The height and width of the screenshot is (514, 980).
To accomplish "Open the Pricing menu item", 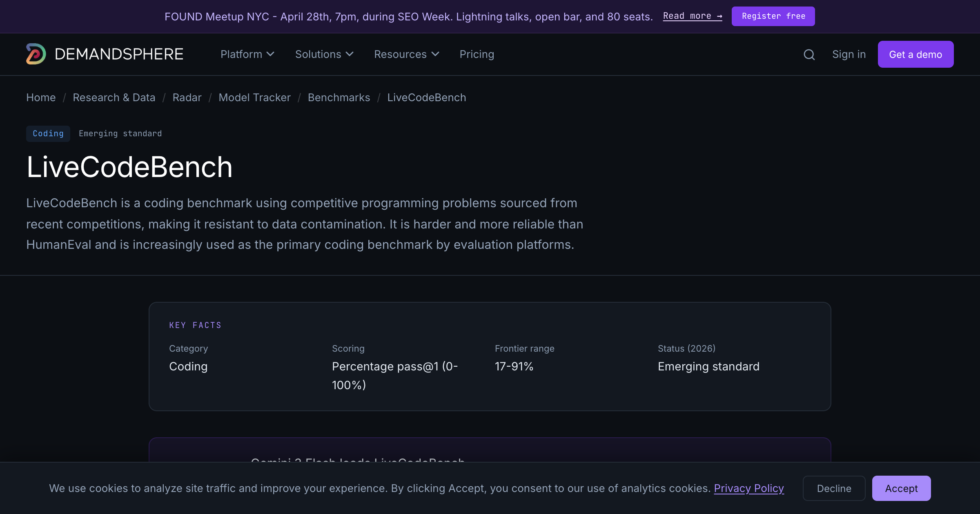I will click(477, 54).
